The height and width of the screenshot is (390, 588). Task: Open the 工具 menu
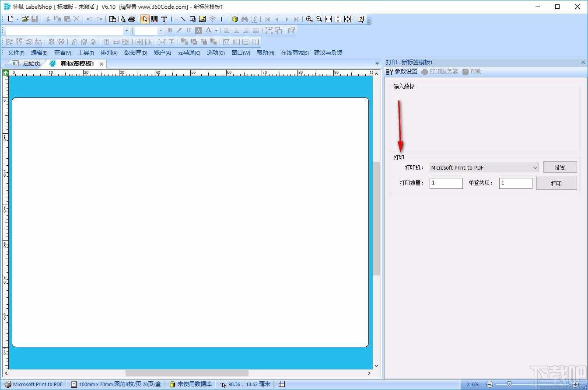86,52
